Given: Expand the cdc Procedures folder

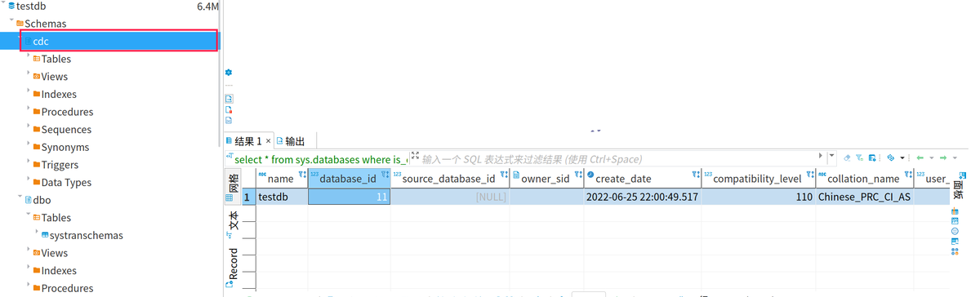Looking at the screenshot, I should click(x=28, y=109).
